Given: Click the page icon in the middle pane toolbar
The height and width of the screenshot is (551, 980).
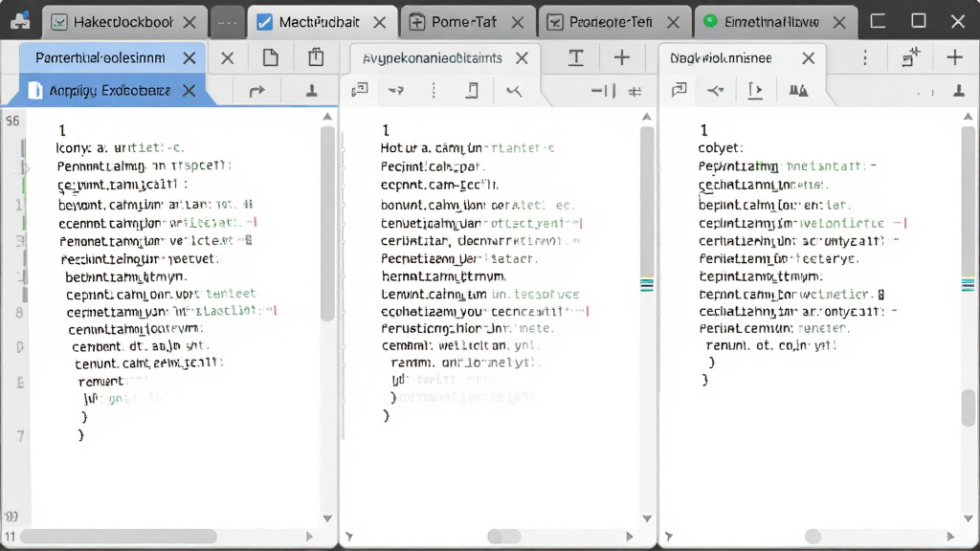Looking at the screenshot, I should [473, 91].
